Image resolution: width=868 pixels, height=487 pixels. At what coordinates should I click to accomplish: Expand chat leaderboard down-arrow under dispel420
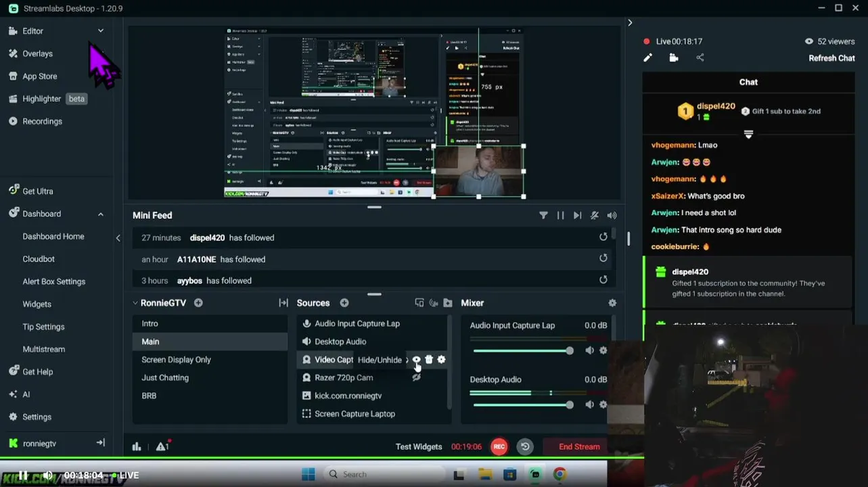(748, 134)
